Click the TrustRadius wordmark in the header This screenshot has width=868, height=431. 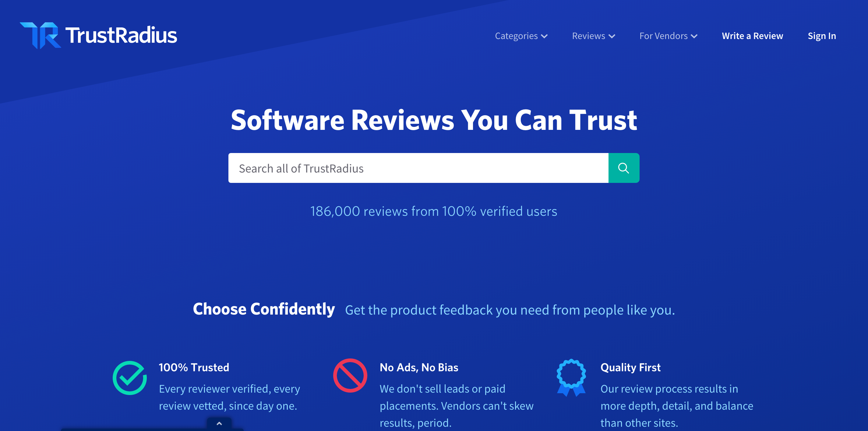pos(121,35)
